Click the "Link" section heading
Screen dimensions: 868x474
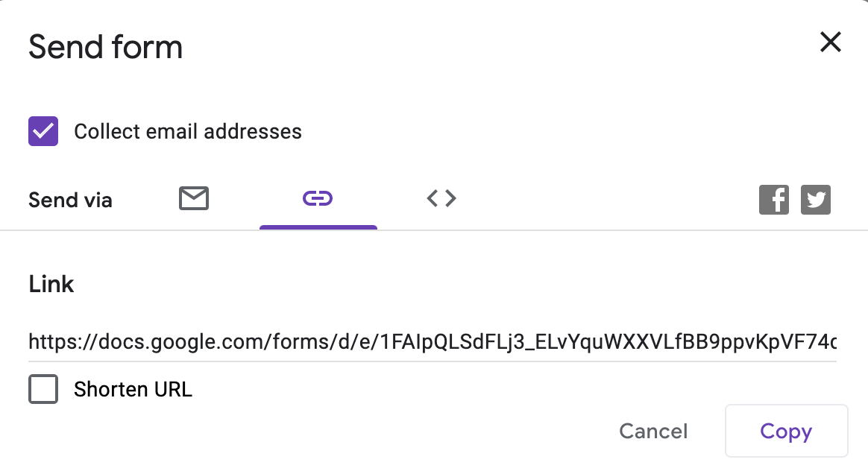(x=51, y=284)
